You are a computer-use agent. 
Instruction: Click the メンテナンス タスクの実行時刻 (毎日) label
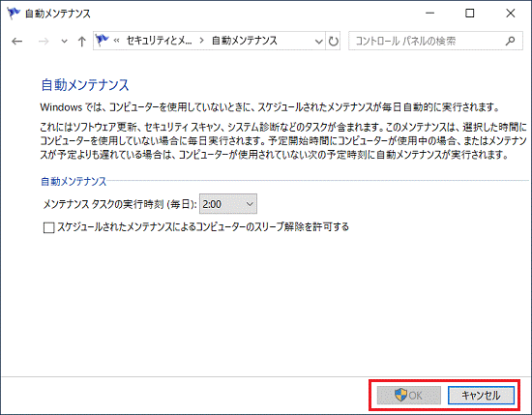point(120,204)
